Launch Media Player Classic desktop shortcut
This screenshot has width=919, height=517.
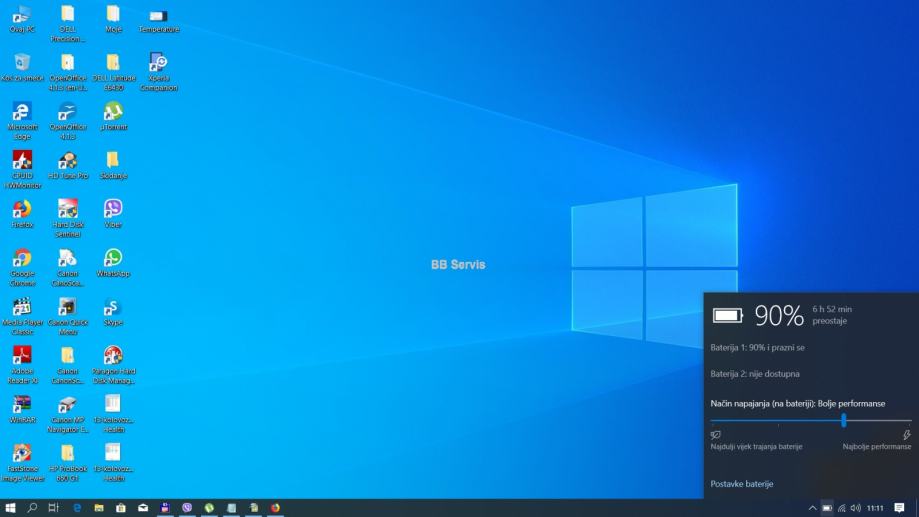(22, 316)
